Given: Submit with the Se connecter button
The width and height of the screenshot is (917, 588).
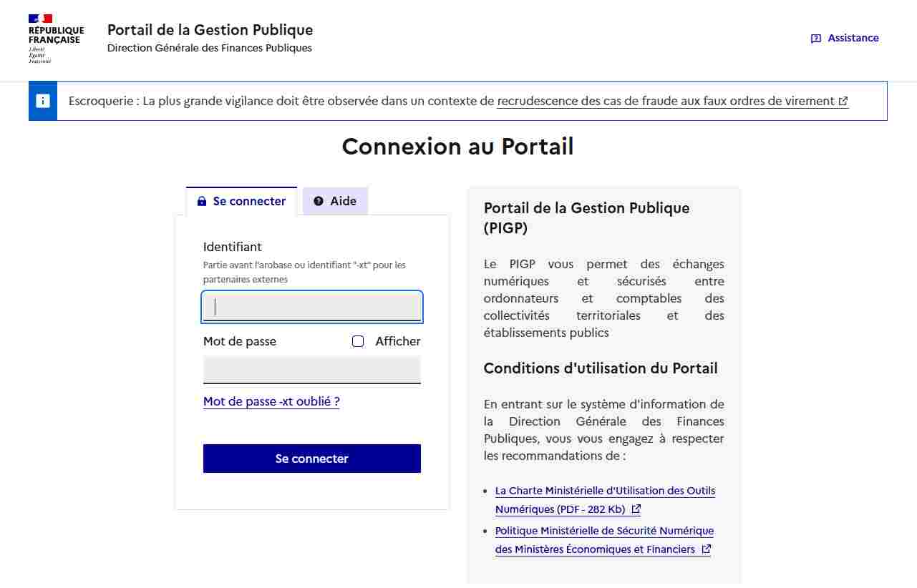Looking at the screenshot, I should tap(312, 459).
